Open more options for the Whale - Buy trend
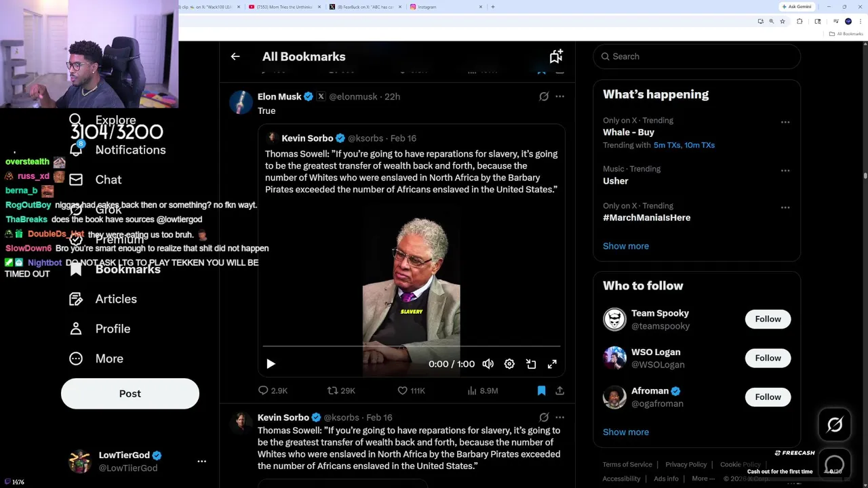 click(785, 122)
